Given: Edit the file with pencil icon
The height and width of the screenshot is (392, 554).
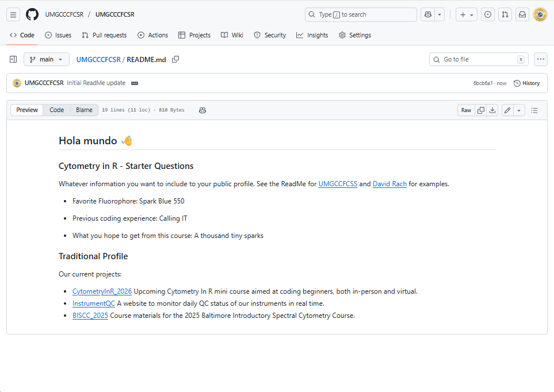Looking at the screenshot, I should [507, 110].
